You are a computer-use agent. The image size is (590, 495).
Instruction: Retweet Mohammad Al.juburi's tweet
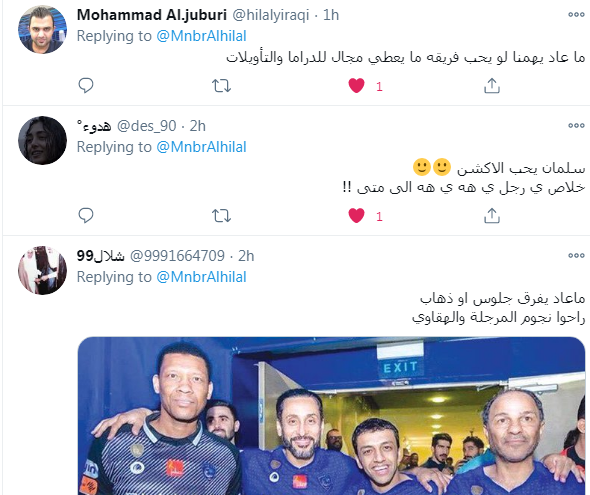[221, 86]
